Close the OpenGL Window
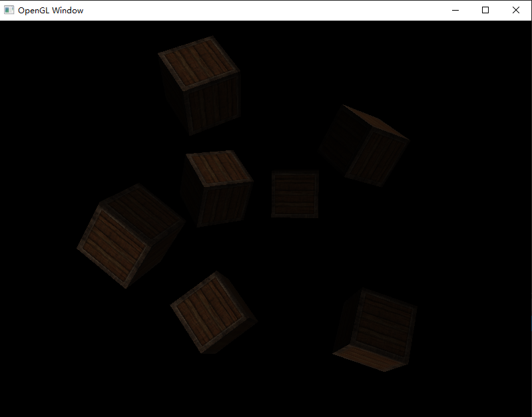 516,10
